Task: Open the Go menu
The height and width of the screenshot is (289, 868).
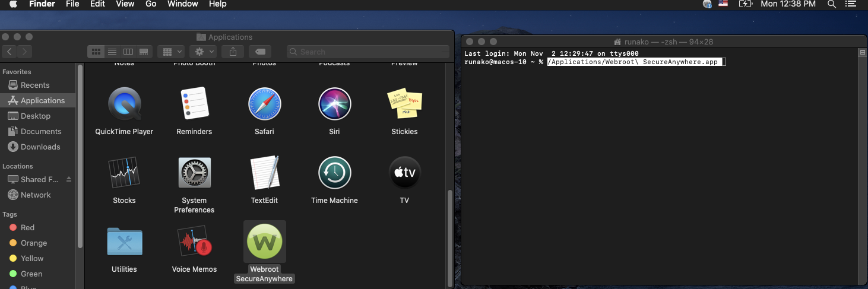Action: coord(151,4)
